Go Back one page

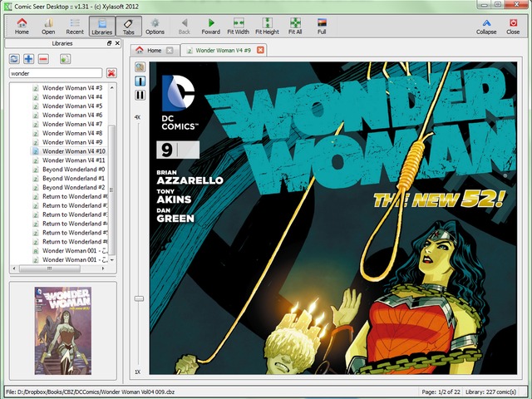(185, 26)
